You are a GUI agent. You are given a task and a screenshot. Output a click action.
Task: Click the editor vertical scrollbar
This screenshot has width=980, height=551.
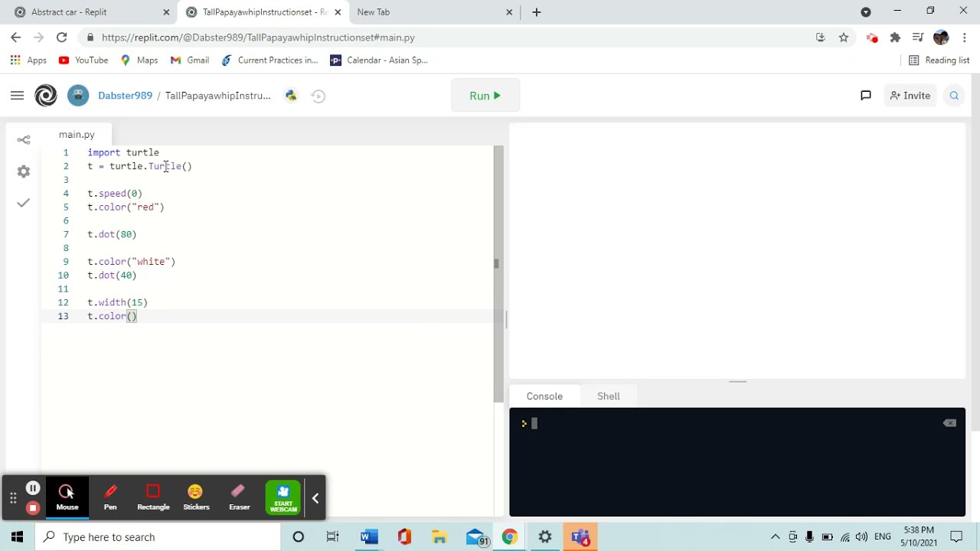(x=498, y=274)
